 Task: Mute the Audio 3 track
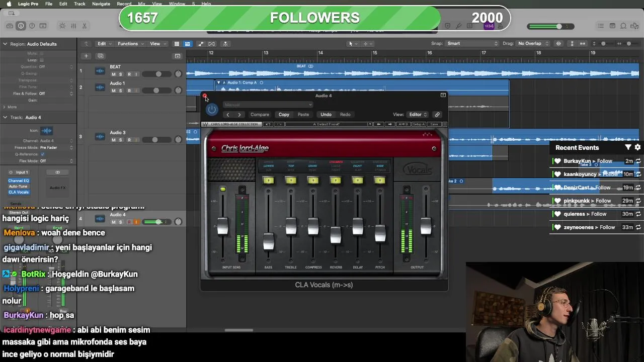(x=114, y=140)
